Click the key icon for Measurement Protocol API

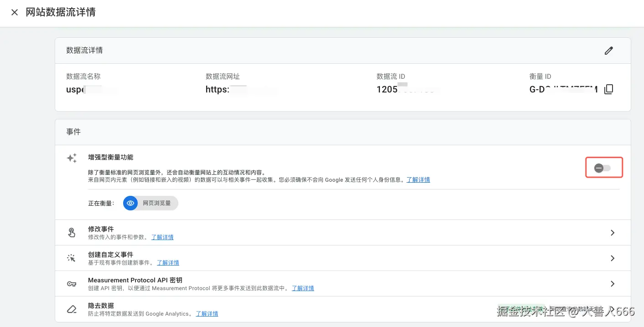tap(72, 284)
